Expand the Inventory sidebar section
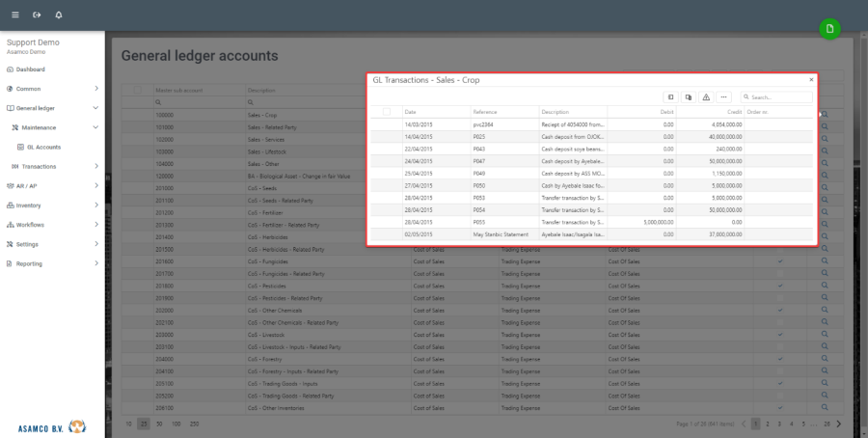Image resolution: width=868 pixels, height=438 pixels. [x=96, y=205]
